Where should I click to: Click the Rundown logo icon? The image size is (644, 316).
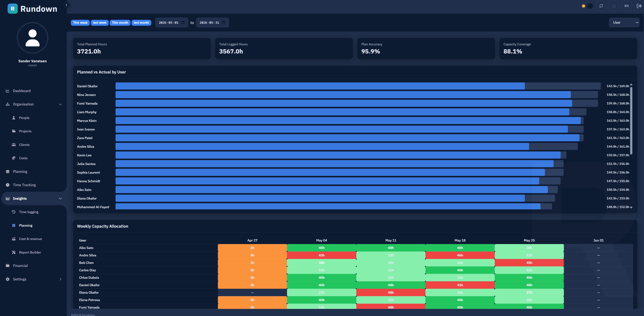13,9
